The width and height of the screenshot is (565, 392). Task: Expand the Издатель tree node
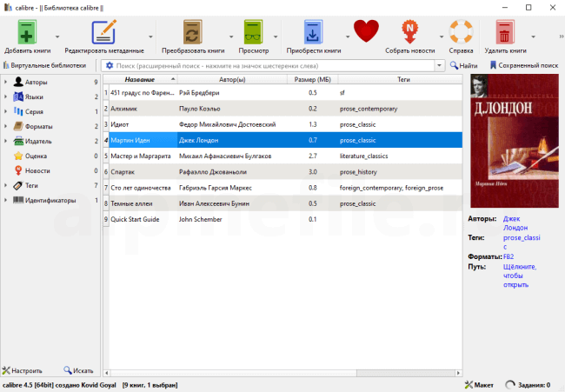5,141
